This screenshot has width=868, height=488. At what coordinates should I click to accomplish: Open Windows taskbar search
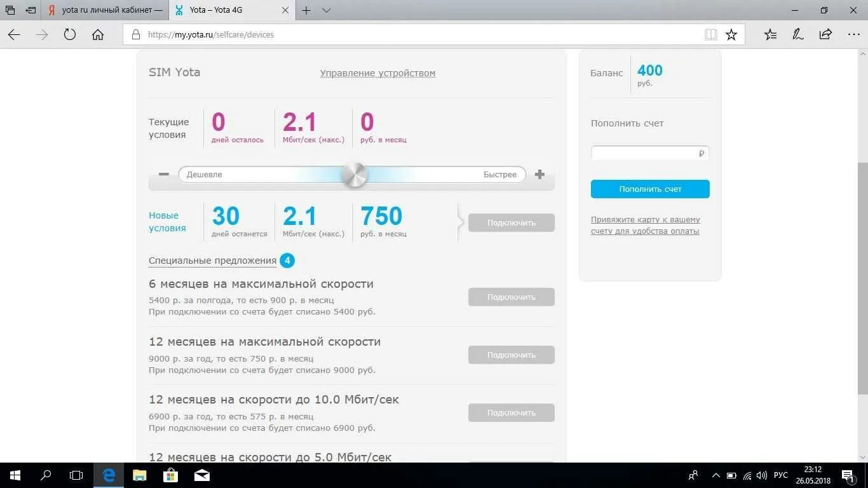click(46, 475)
